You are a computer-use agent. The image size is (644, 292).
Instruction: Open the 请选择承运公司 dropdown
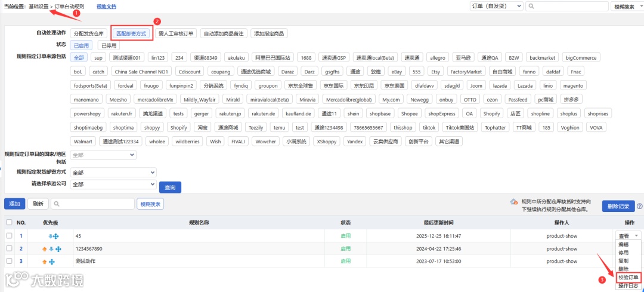pyautogui.click(x=113, y=185)
